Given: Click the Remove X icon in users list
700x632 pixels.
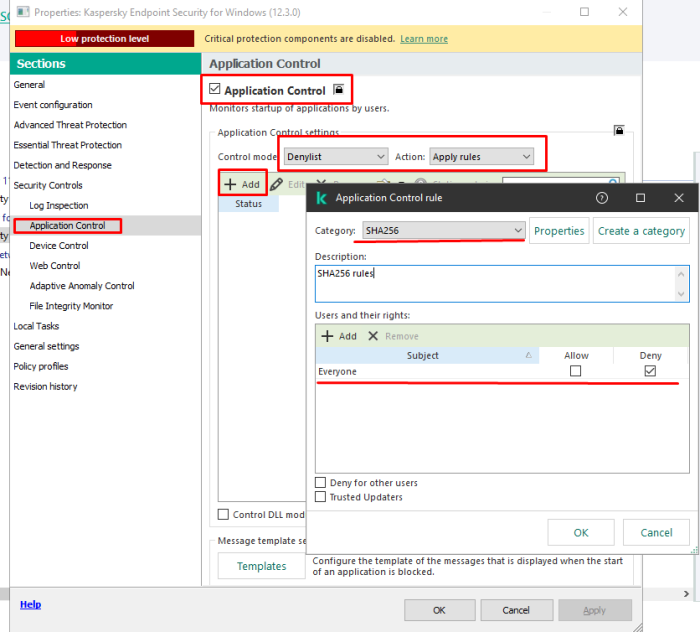Looking at the screenshot, I should [x=373, y=336].
